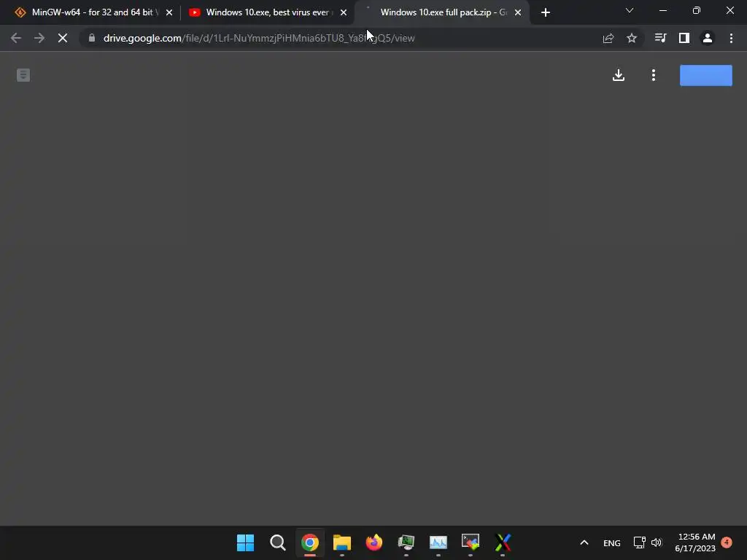Open Windows Start menu
This screenshot has height=560, width=747.
(x=245, y=542)
